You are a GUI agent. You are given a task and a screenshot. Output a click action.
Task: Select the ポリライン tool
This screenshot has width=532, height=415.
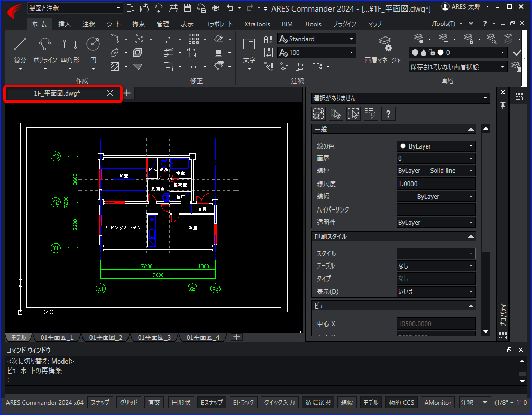45,50
